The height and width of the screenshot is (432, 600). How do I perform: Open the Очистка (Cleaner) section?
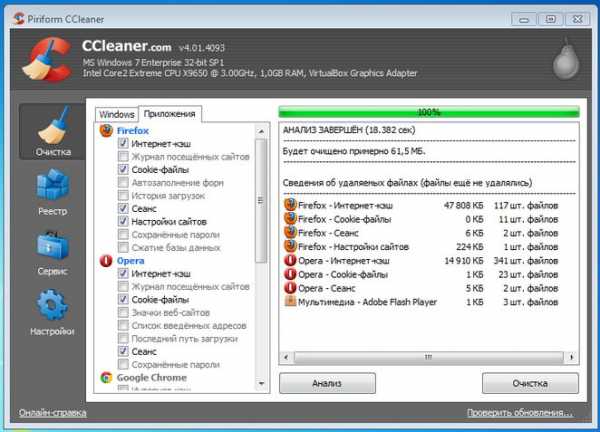pyautogui.click(x=52, y=132)
